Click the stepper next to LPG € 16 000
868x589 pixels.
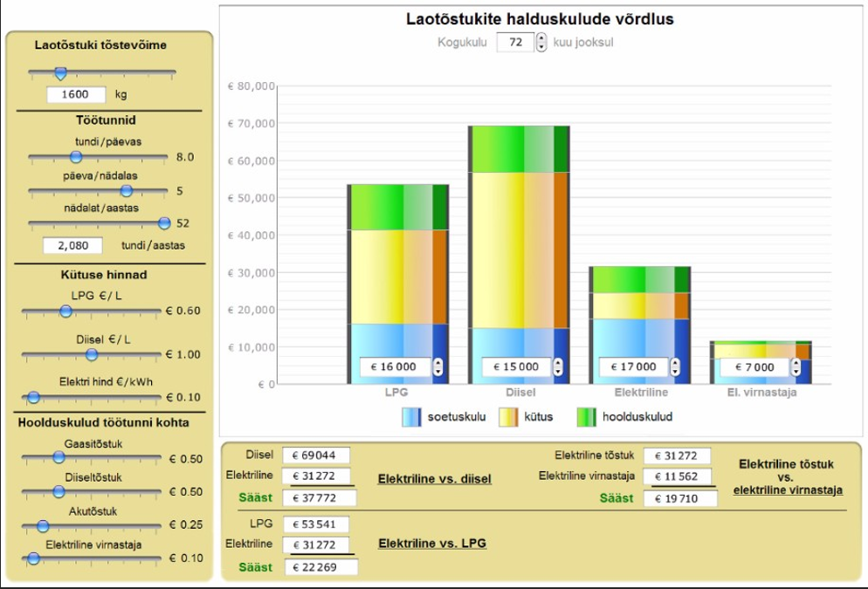tap(438, 367)
